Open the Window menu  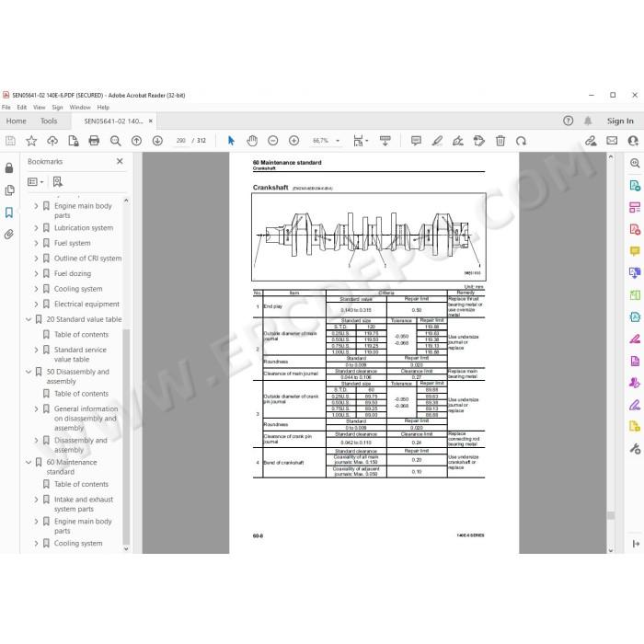[x=80, y=108]
